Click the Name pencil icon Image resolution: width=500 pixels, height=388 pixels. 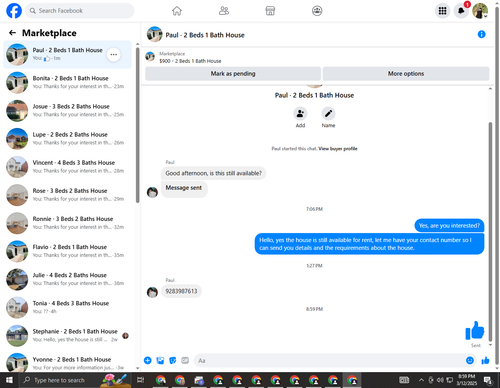[x=328, y=114]
